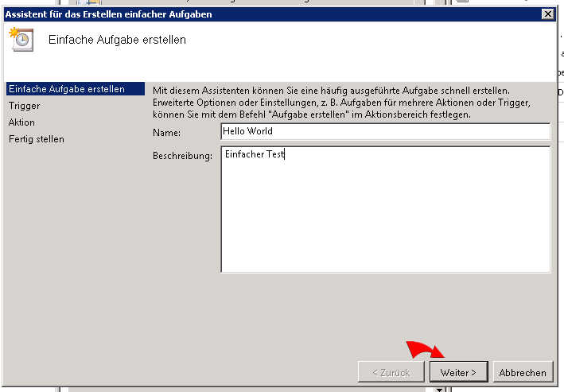Click the Name: label
564x392 pixels.
(x=167, y=132)
